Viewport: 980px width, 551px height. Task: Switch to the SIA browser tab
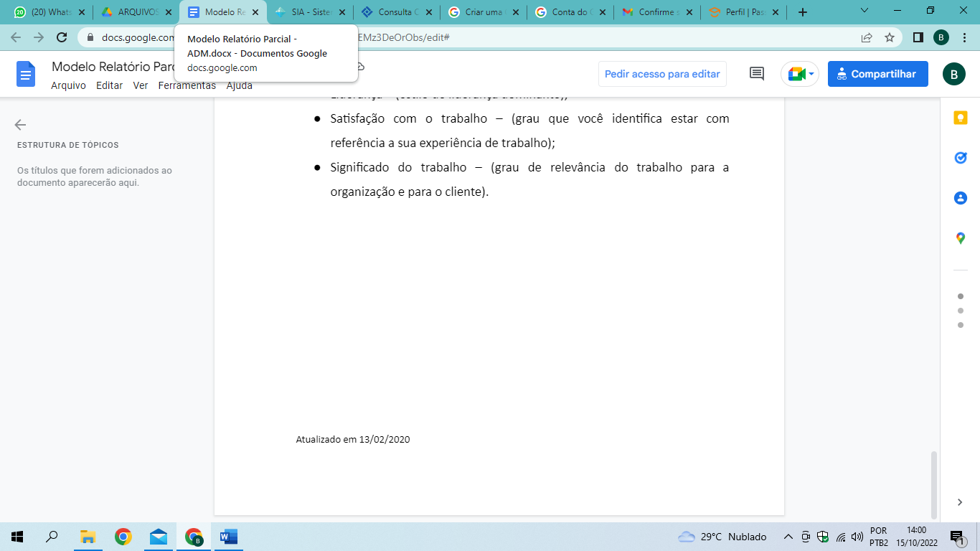point(308,12)
